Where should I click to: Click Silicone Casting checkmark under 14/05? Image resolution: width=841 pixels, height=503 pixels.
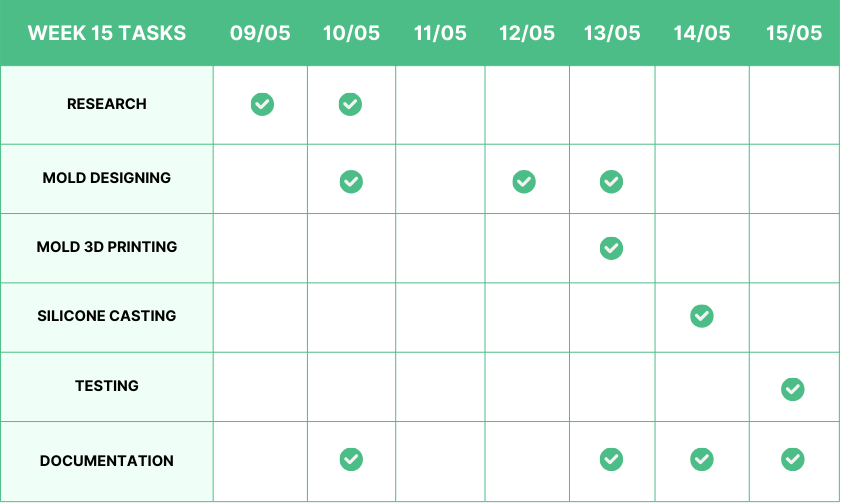702,316
